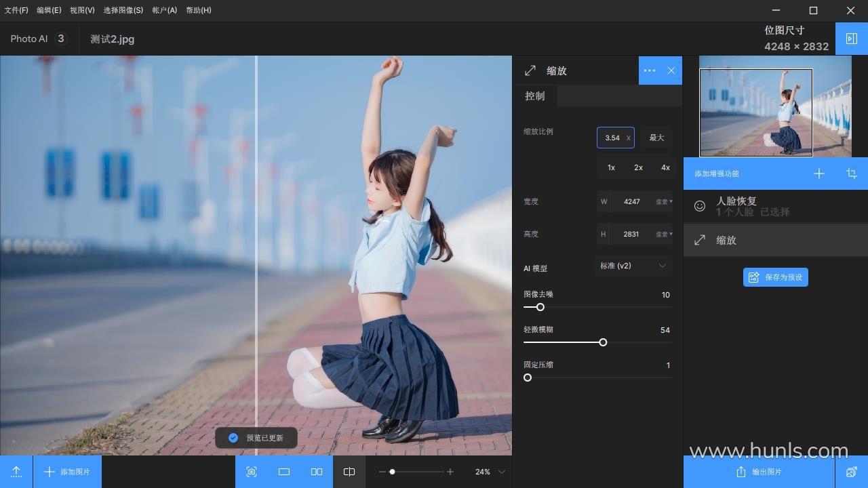Click the 缩放比例 input field showing 3.54
Viewport: 868px width, 488px height.
(x=612, y=138)
